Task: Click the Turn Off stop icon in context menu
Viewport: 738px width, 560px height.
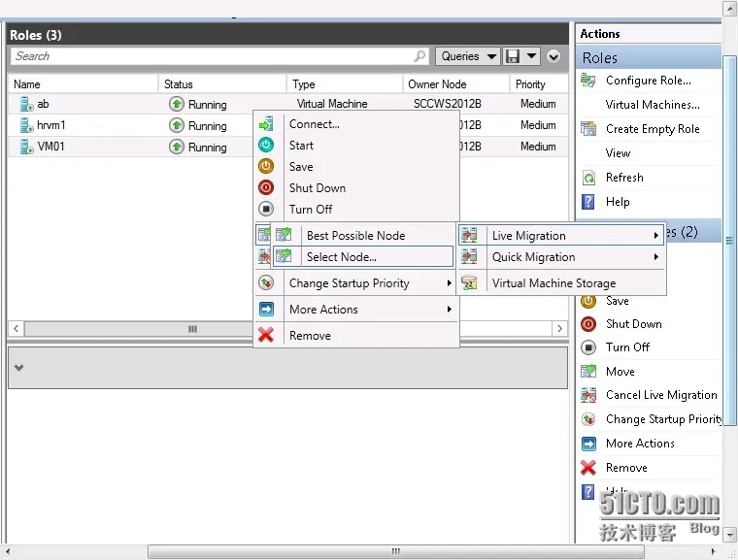Action: [x=266, y=209]
